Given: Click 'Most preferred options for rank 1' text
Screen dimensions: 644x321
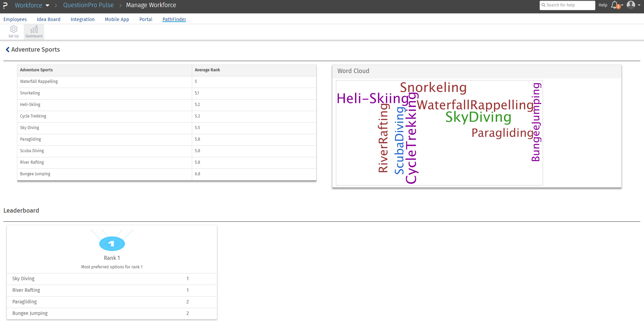Looking at the screenshot, I should point(112,267).
